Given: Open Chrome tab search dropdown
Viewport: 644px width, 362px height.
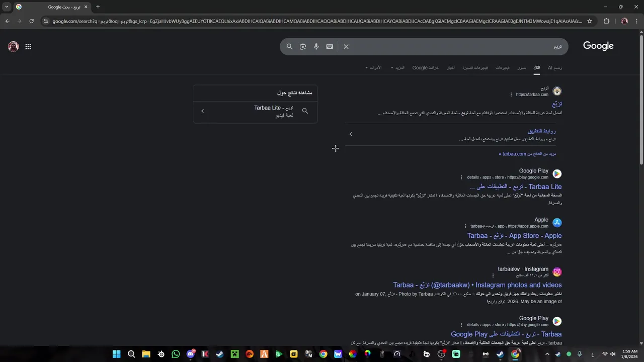Looking at the screenshot, I should coord(7,7).
